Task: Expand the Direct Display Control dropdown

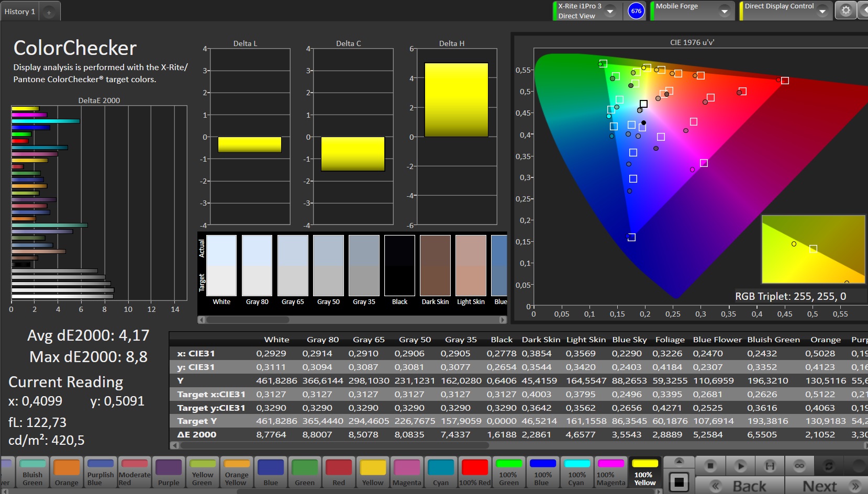Action: pyautogui.click(x=822, y=11)
